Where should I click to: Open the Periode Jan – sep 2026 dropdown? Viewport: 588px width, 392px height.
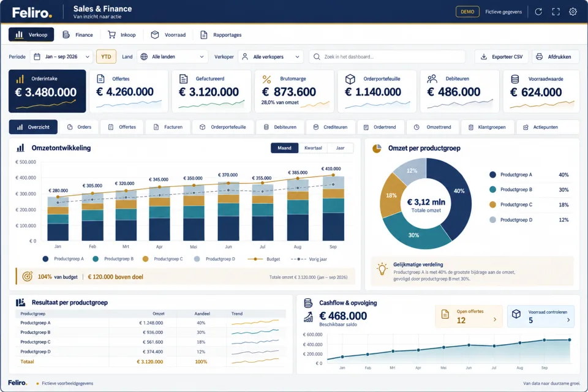pyautogui.click(x=61, y=56)
